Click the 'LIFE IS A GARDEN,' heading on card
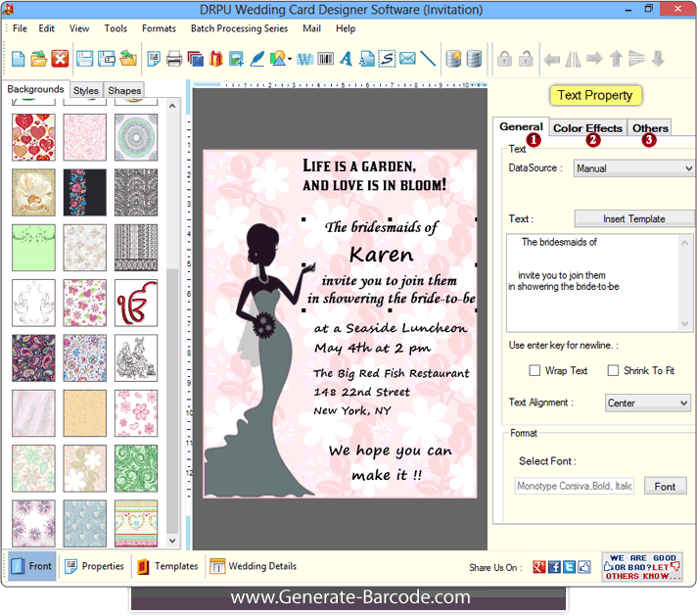This screenshot has width=697, height=616. [x=359, y=166]
